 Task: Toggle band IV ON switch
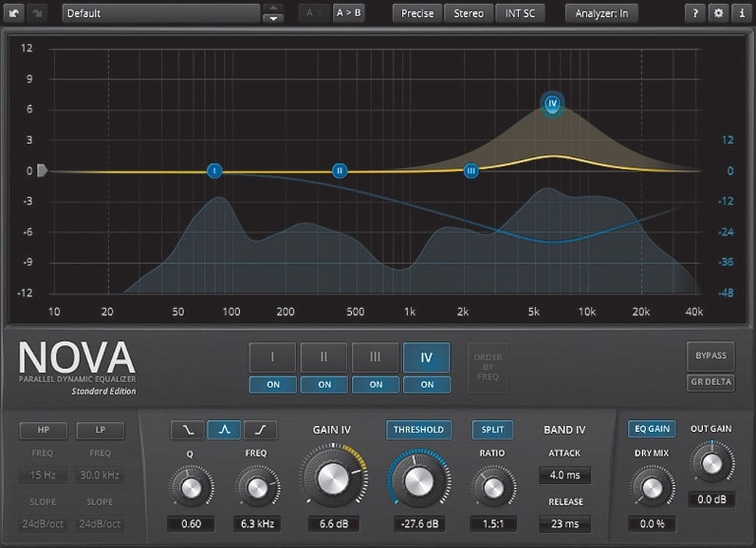click(428, 385)
